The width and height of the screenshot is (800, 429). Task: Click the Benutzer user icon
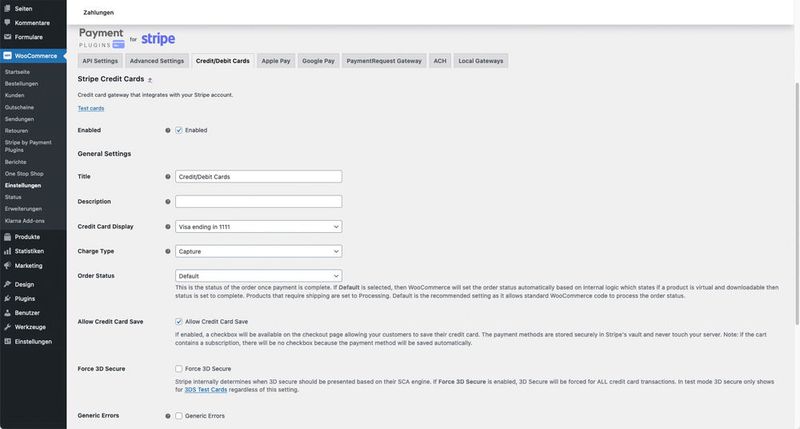coord(7,313)
